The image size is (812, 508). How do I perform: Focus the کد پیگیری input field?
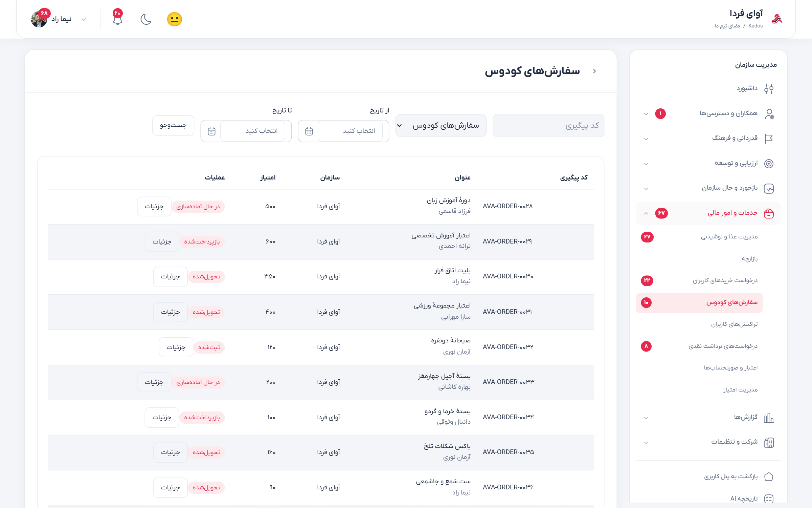pos(548,126)
